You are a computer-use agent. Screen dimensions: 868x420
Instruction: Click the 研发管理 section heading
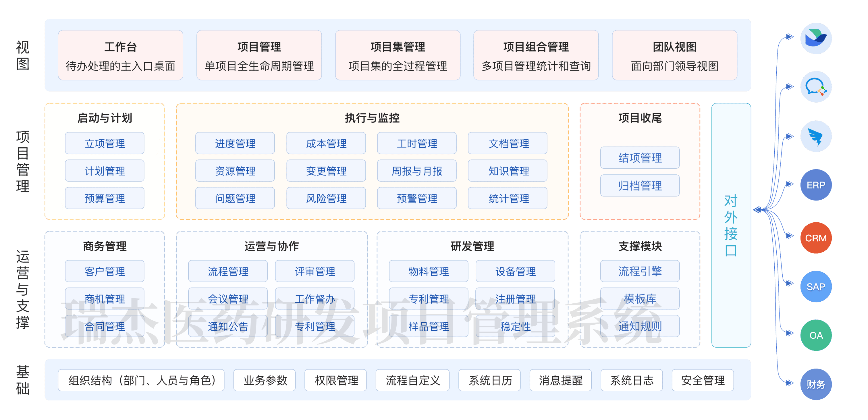click(472, 246)
